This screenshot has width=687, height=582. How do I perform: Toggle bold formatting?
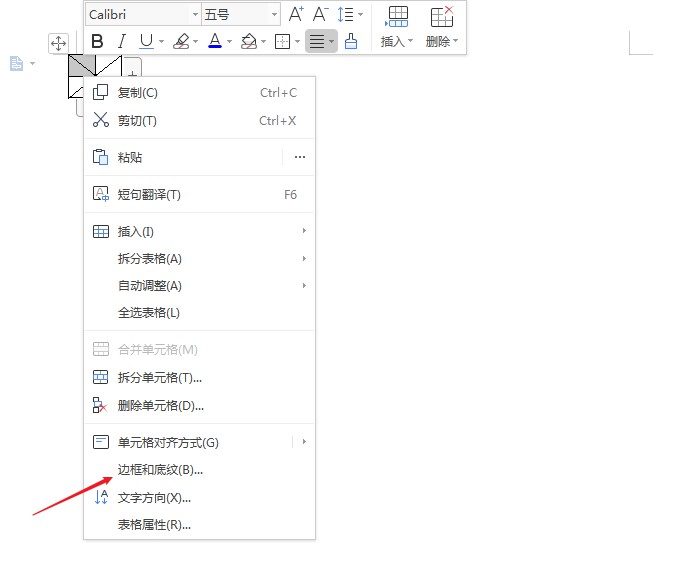coord(97,42)
